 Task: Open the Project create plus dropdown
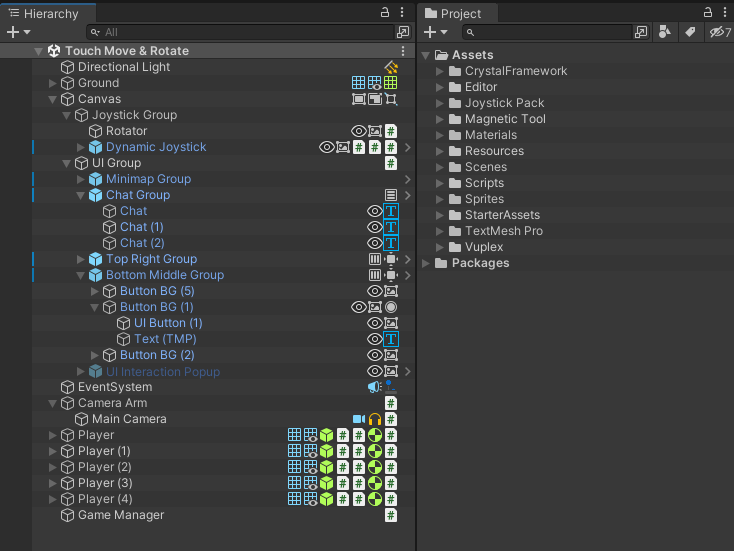tap(435, 32)
